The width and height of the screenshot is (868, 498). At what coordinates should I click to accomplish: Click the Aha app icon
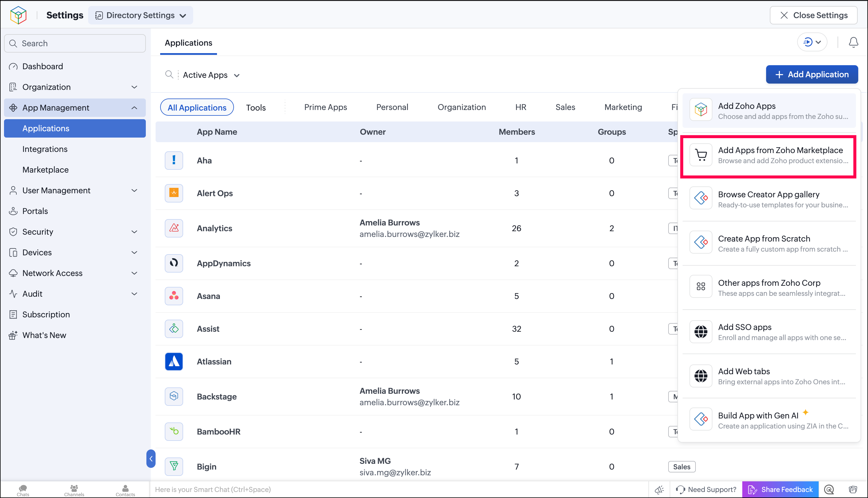click(x=174, y=161)
